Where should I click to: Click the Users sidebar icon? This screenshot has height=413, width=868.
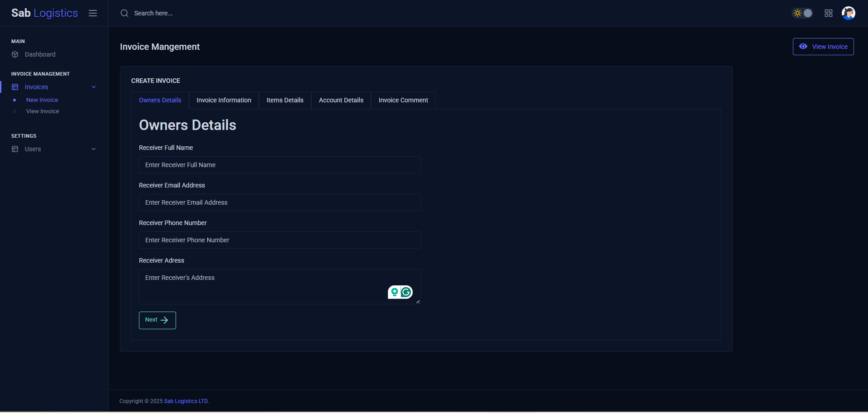pos(15,149)
